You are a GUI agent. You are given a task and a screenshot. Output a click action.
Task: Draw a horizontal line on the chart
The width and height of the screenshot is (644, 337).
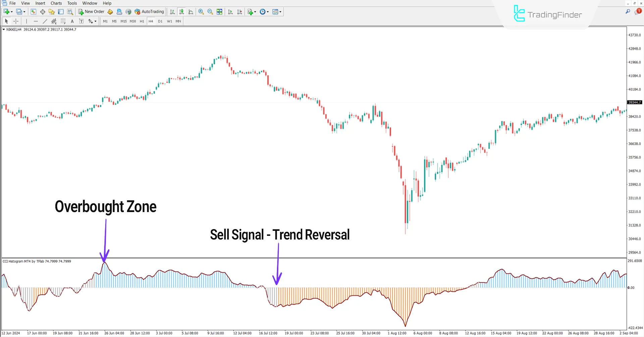36,21
